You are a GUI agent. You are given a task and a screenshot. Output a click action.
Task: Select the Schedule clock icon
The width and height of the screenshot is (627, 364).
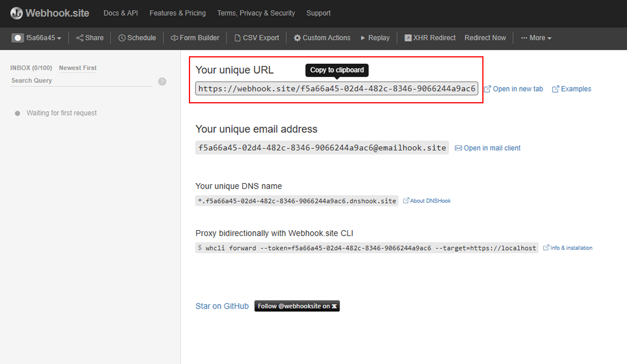click(122, 38)
